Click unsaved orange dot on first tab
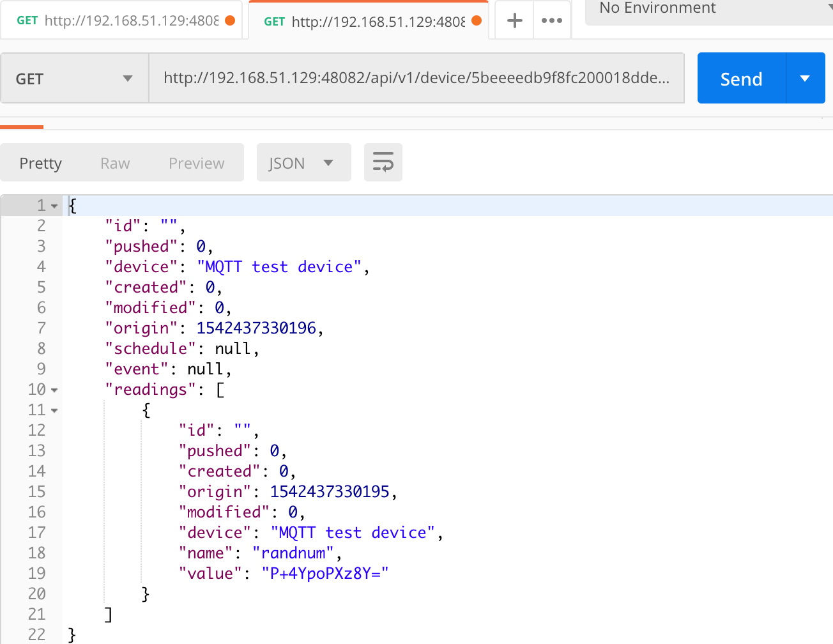 point(230,20)
